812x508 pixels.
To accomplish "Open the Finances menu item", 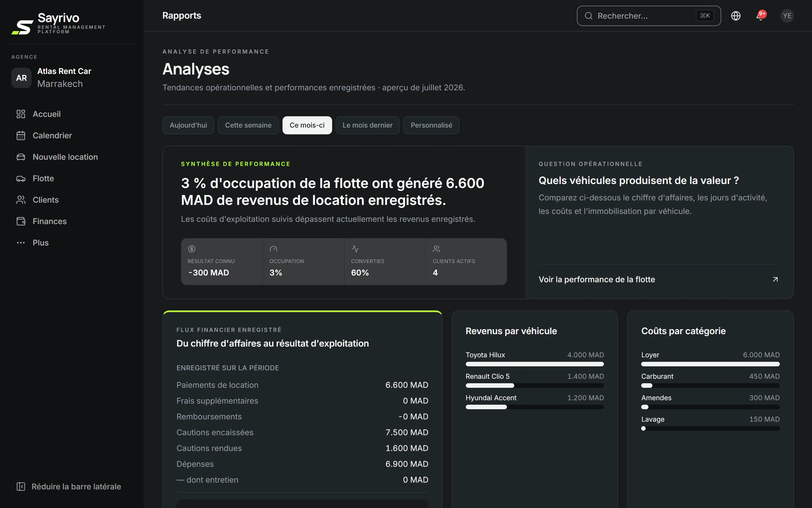I will pyautogui.click(x=72, y=222).
